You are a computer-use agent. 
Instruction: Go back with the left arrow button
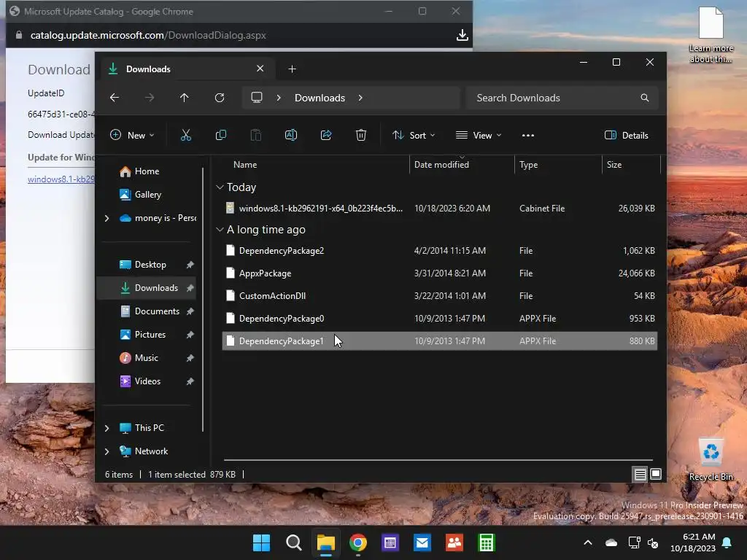point(115,98)
